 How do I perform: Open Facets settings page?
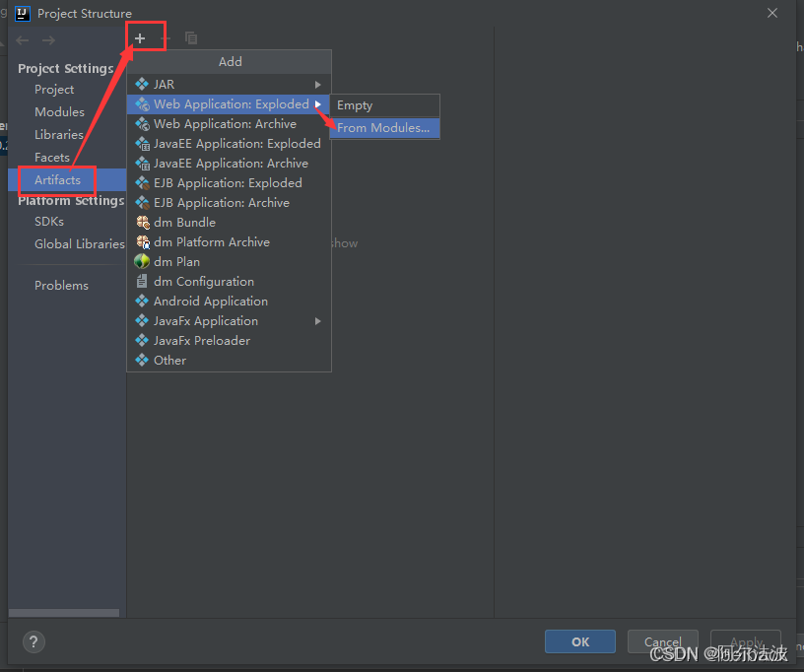tap(52, 158)
